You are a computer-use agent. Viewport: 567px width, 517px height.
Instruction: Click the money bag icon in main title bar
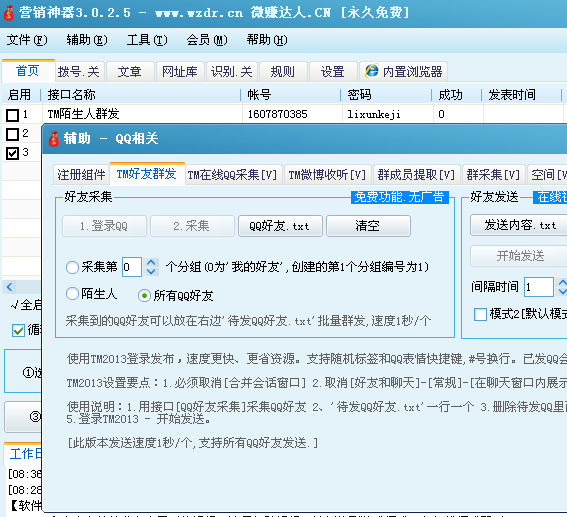8,13
